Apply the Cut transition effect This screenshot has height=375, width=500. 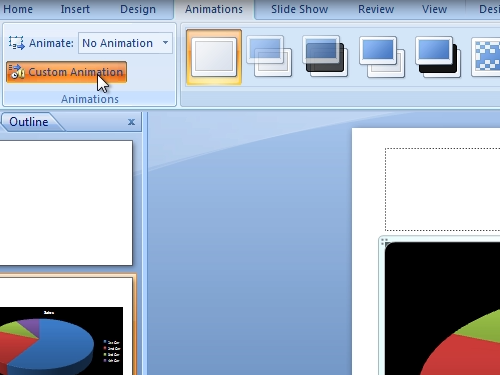pyautogui.click(x=382, y=57)
